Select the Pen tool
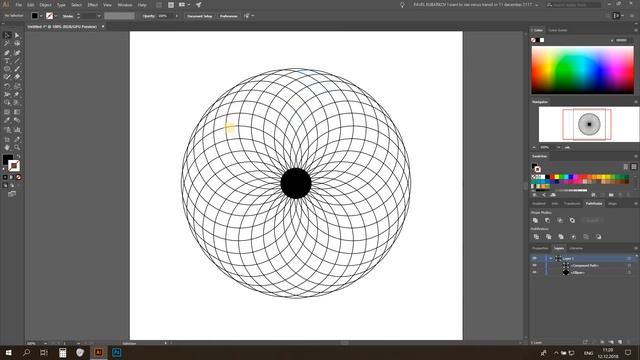 pos(7,52)
